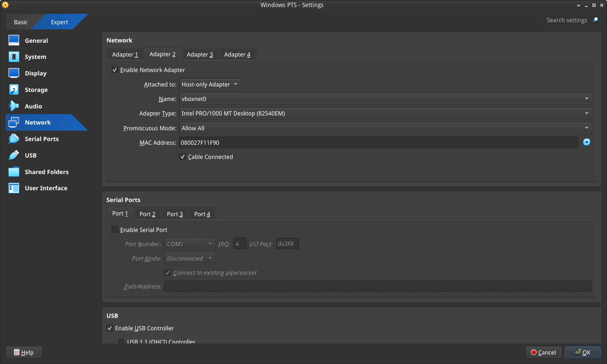Click the OK button

(x=582, y=352)
